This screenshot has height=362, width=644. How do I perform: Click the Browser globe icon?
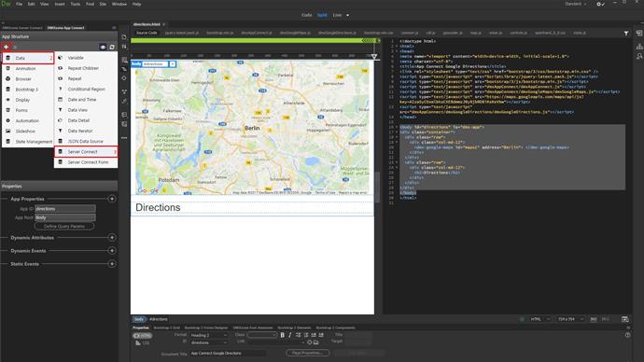coord(7,78)
